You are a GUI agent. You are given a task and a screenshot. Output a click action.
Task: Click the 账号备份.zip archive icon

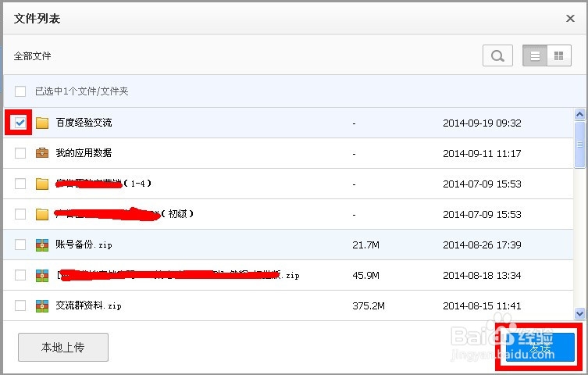[x=42, y=245]
